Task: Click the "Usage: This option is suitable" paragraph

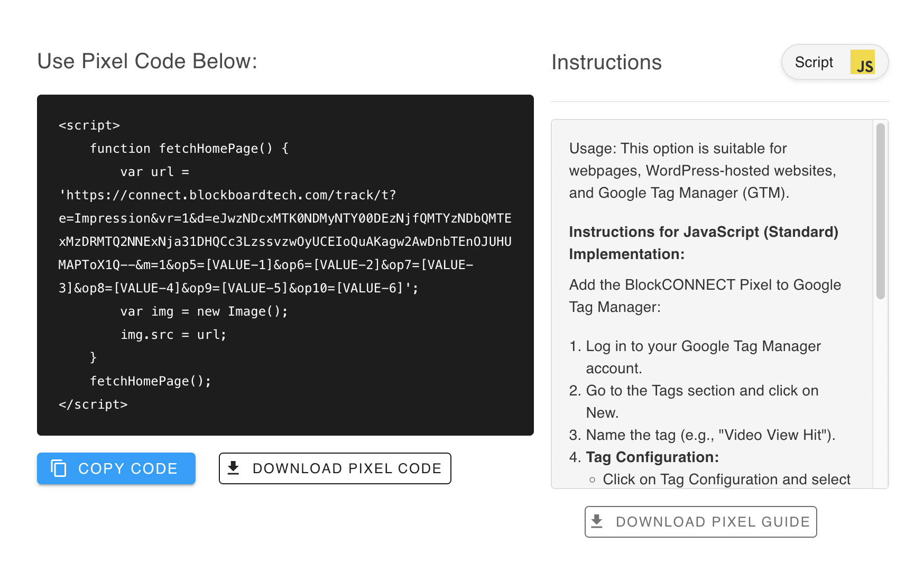Action: tap(703, 171)
